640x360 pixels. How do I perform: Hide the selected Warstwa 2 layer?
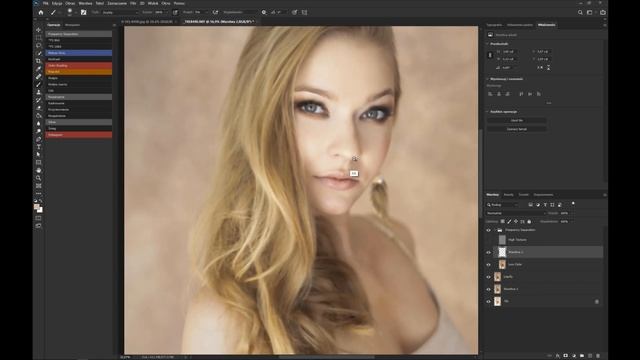coord(488,252)
